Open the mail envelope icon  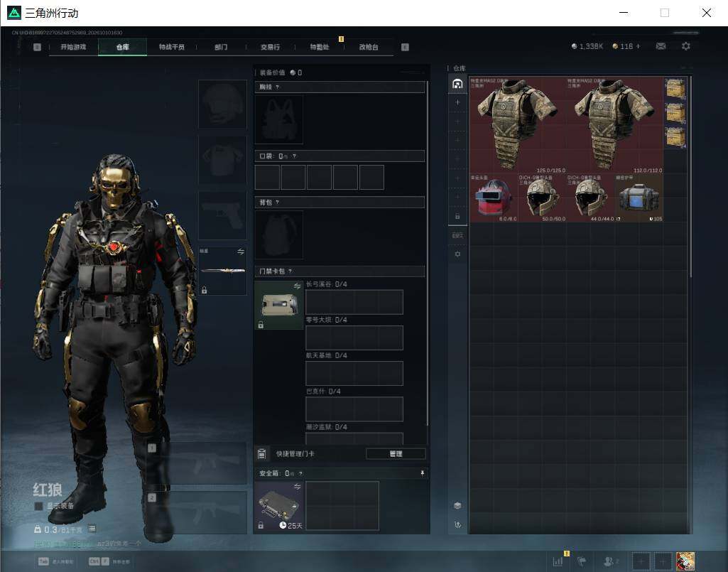pyautogui.click(x=661, y=46)
